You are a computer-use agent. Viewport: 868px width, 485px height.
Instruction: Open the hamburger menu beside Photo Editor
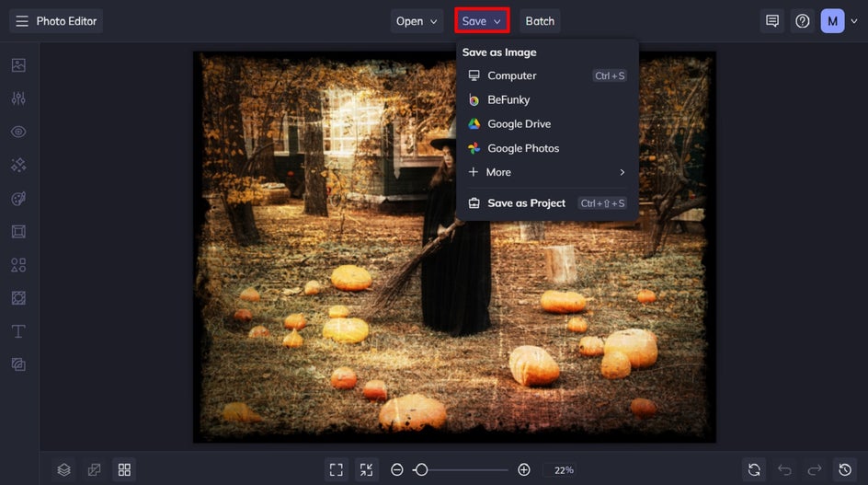[x=21, y=21]
